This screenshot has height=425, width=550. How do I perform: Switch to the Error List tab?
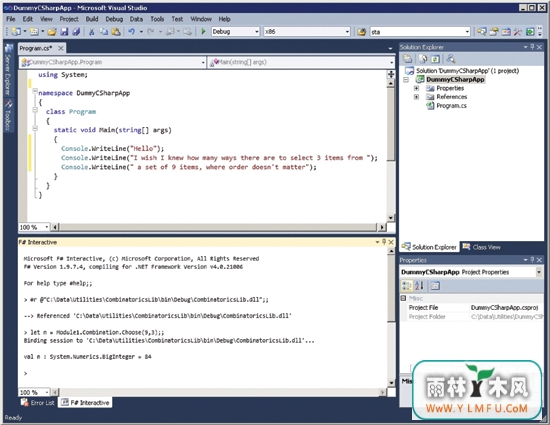[x=38, y=403]
